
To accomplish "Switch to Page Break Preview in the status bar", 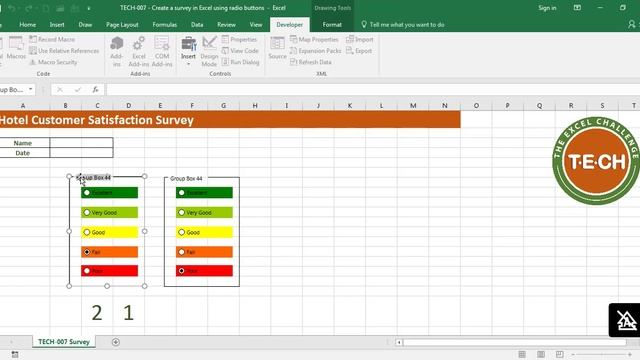I will point(560,354).
